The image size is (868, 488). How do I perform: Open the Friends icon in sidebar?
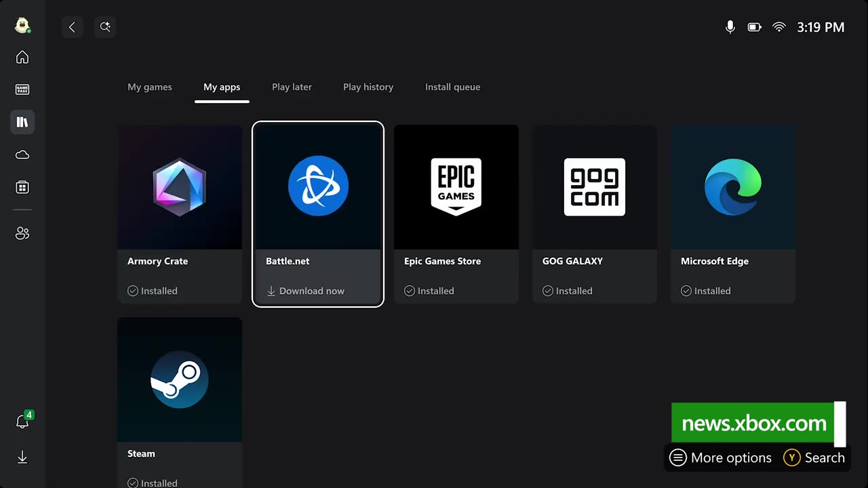[x=22, y=233]
